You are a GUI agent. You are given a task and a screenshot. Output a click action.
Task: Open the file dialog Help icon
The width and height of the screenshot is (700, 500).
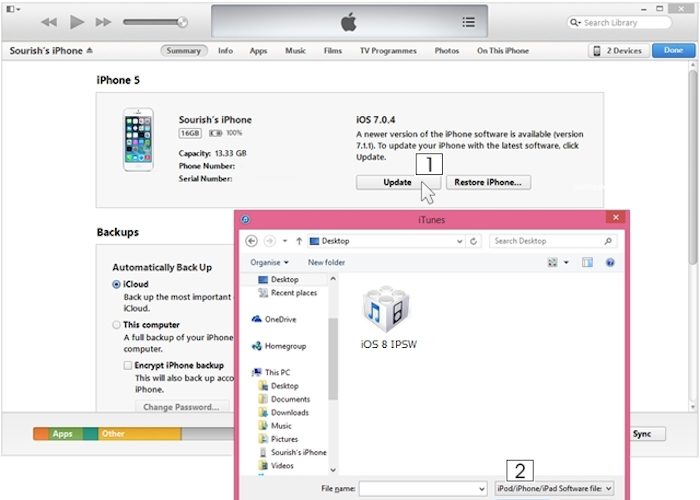pyautogui.click(x=610, y=262)
